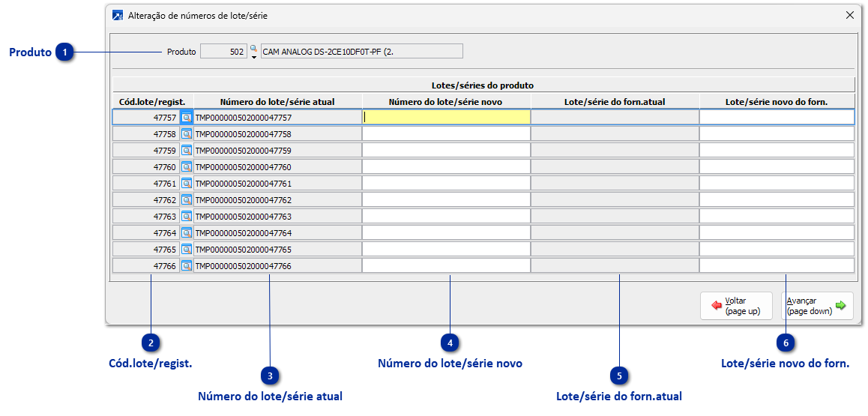Open lookup icon for lot 47761
The width and height of the screenshot is (868, 416).
(187, 183)
